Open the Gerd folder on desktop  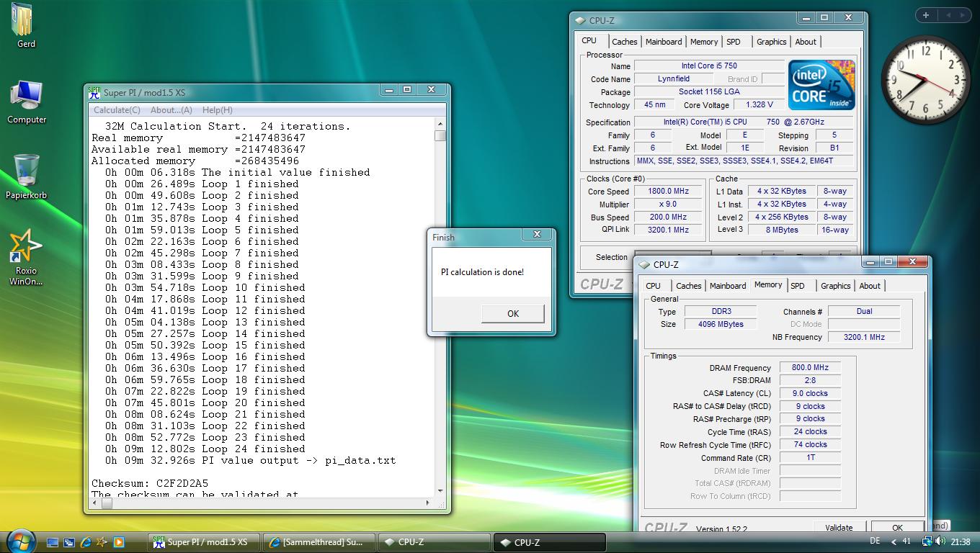click(25, 22)
